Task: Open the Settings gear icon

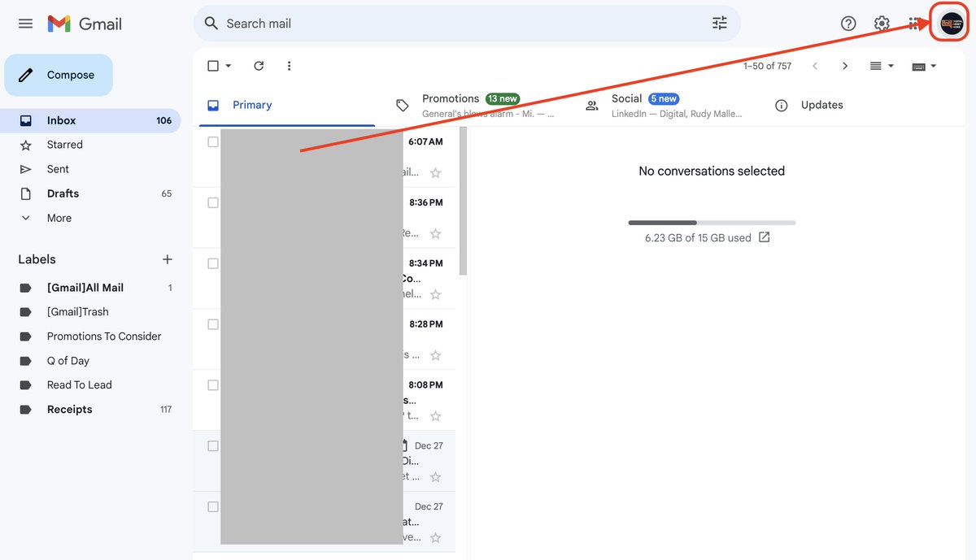Action: coord(882,24)
